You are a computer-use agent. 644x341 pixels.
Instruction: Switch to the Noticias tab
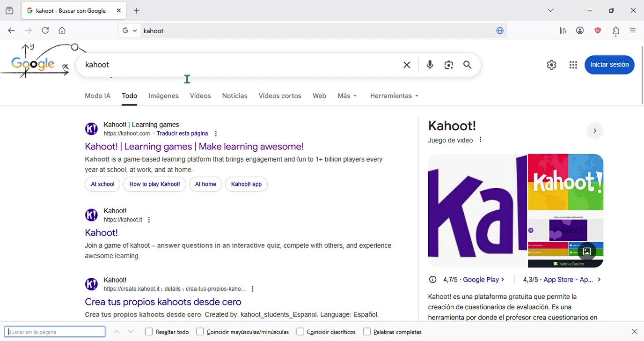click(x=234, y=96)
